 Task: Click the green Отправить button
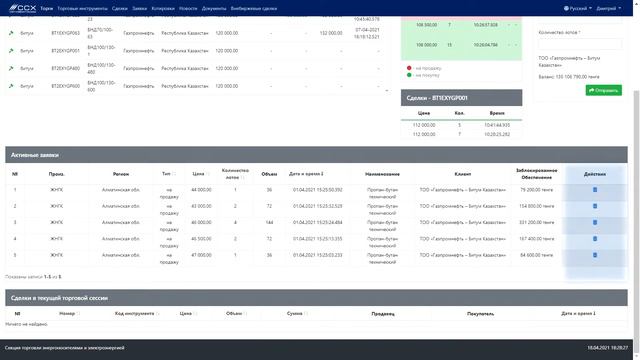point(604,90)
